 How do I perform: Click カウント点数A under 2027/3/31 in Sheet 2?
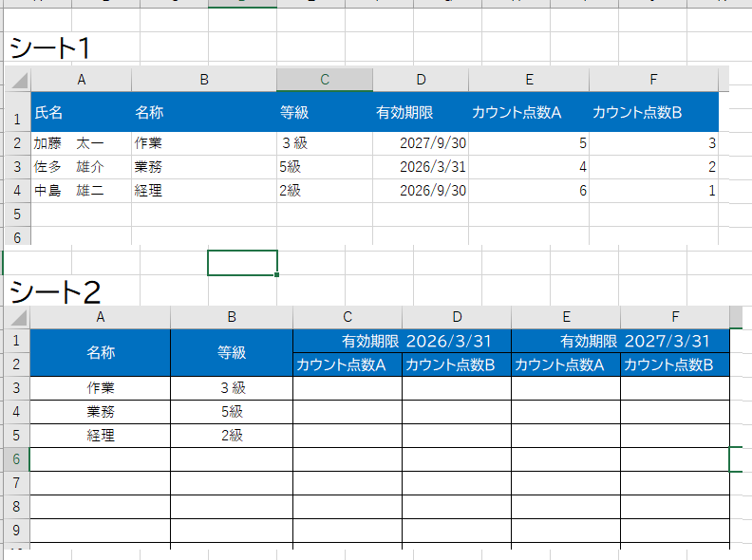tap(567, 364)
